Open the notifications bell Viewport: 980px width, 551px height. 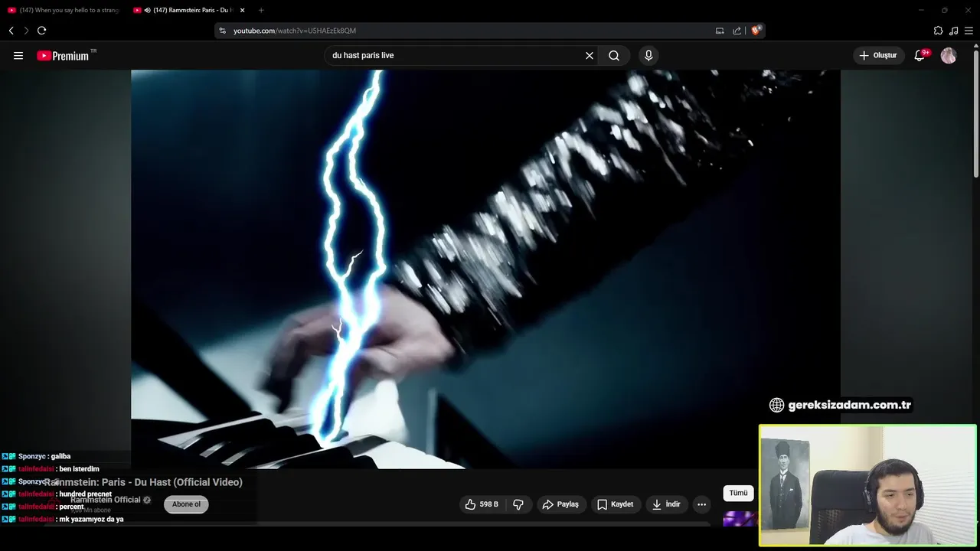click(x=920, y=56)
